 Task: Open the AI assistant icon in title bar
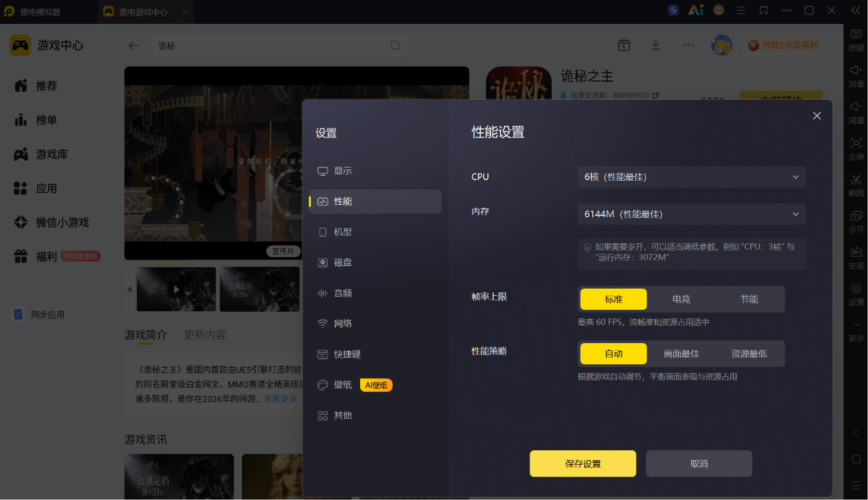click(696, 11)
